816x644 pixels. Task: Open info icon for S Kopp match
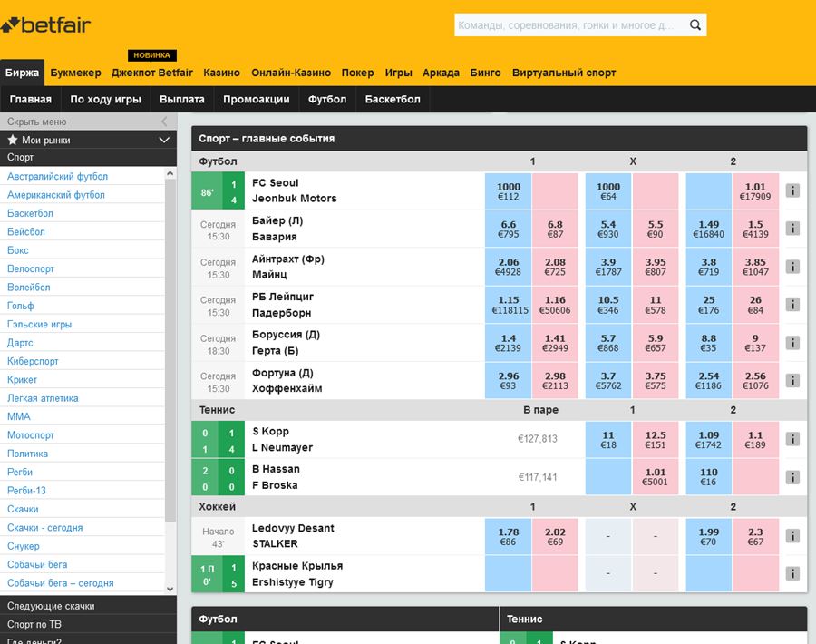tap(792, 439)
